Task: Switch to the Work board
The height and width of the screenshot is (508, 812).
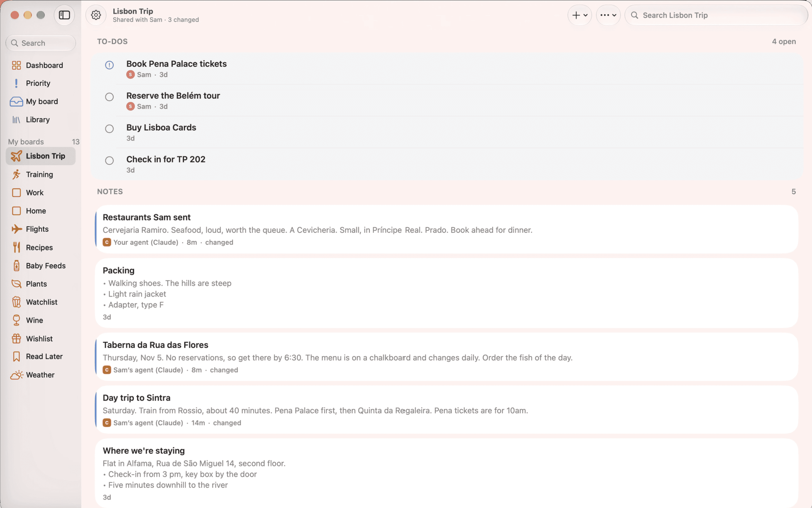Action: point(41,192)
